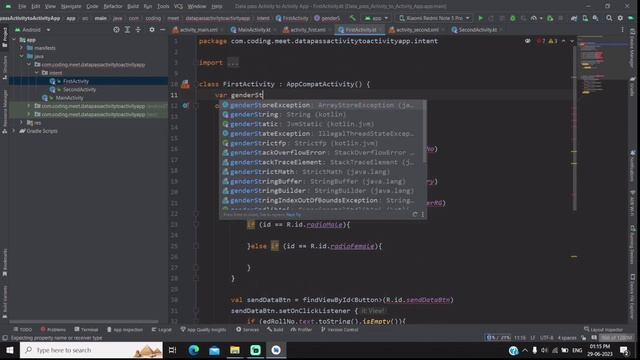Open the Problems tool window
The width and height of the screenshot is (640, 360).
53,329
